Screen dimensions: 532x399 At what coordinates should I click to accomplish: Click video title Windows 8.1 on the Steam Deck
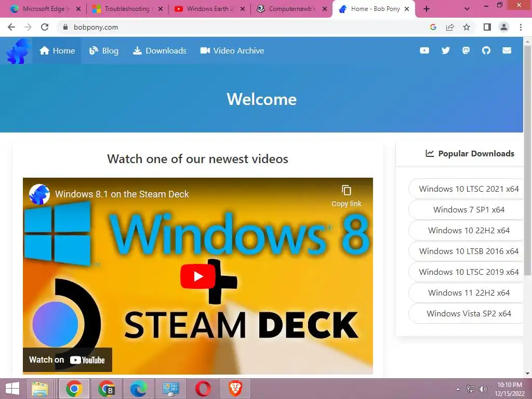122,194
